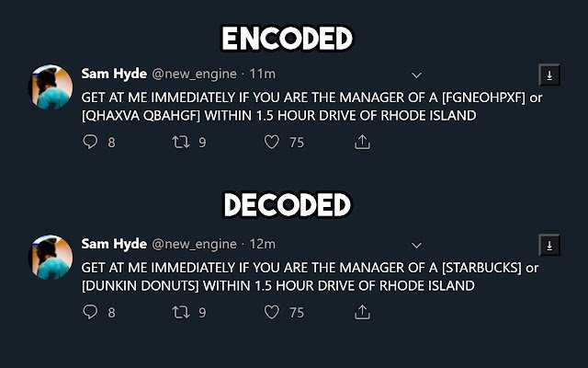
Task: Open chevron menu on encoded tweet
Action: point(416,75)
